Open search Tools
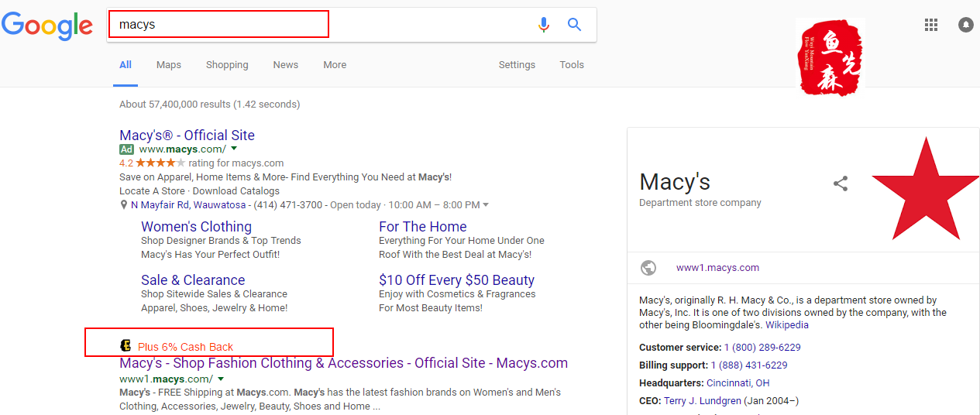Viewport: 980px width, 415px height. click(572, 65)
